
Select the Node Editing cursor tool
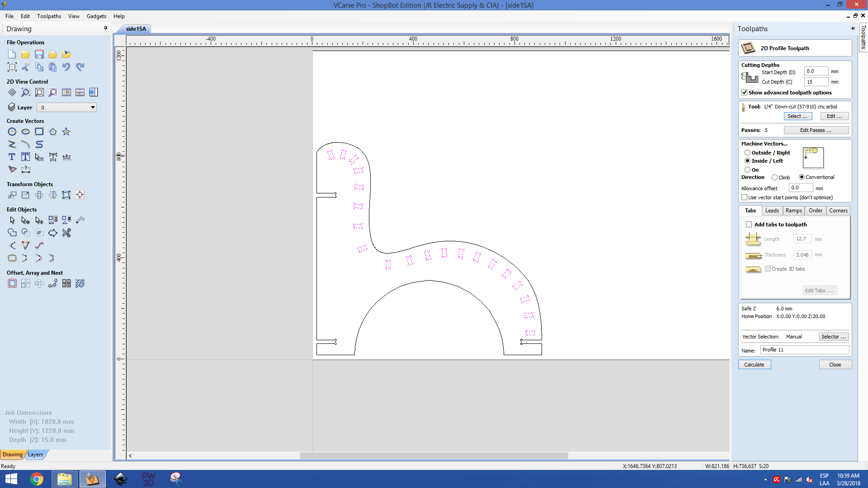click(26, 220)
